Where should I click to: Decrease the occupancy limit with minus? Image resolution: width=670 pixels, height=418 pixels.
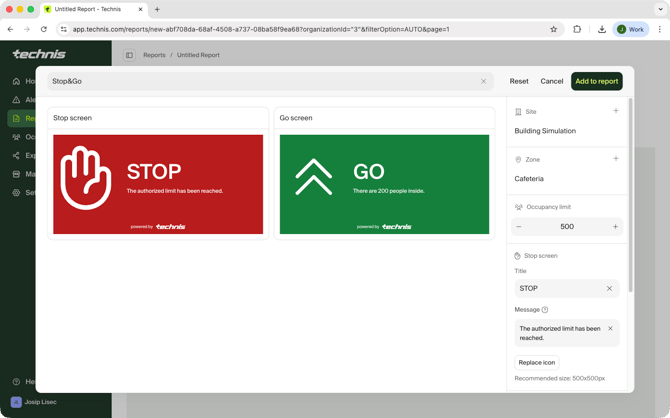click(x=519, y=227)
